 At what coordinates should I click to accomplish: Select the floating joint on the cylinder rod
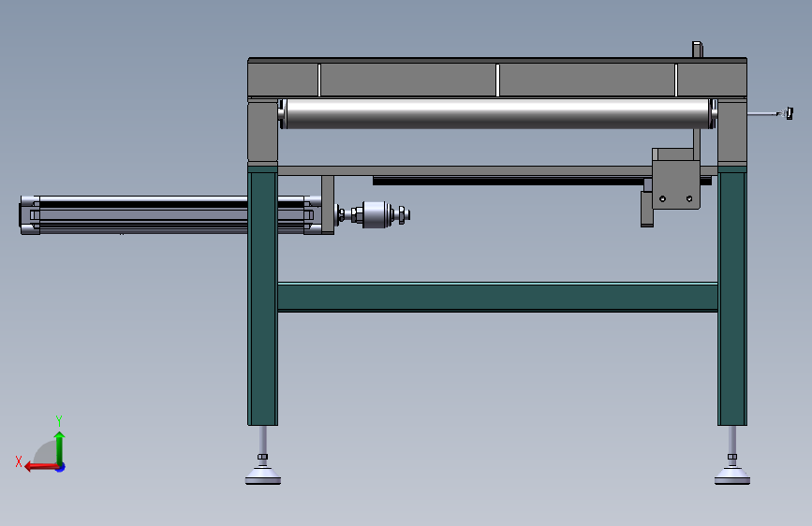(376, 214)
